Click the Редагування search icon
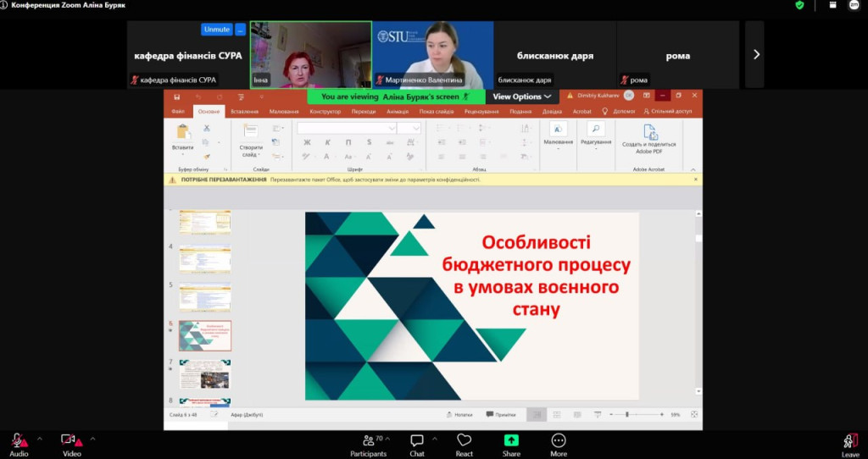 pyautogui.click(x=596, y=129)
